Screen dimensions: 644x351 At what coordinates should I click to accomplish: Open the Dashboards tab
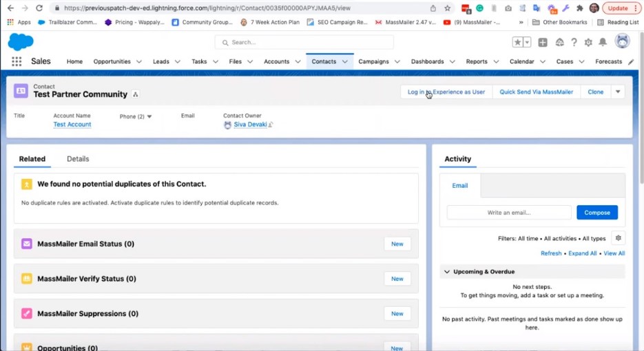coord(427,61)
